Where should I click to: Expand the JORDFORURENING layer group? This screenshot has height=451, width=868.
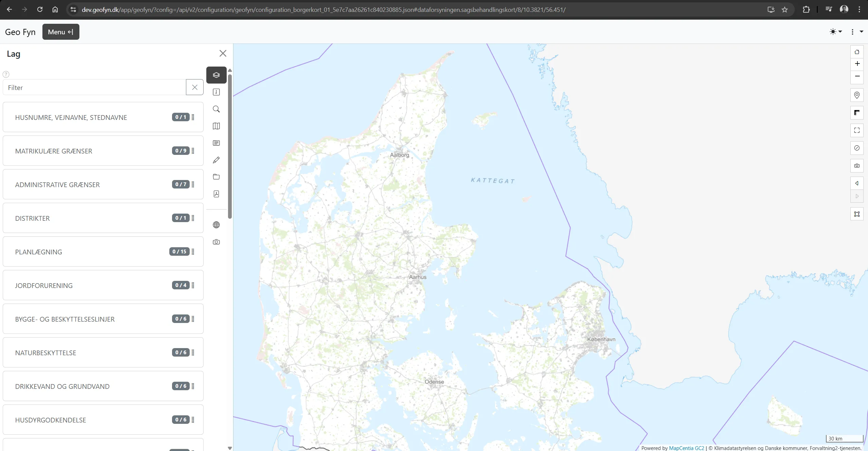tap(44, 286)
